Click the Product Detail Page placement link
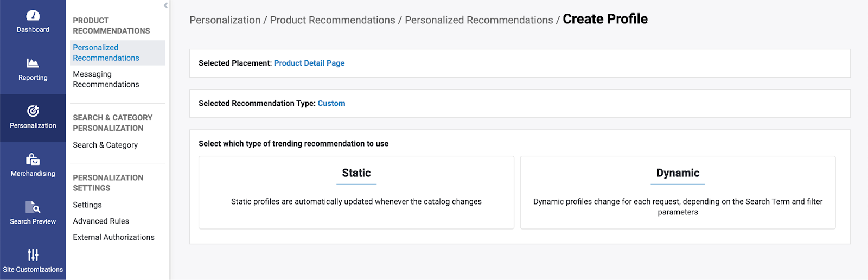The height and width of the screenshot is (280, 868). pyautogui.click(x=309, y=63)
